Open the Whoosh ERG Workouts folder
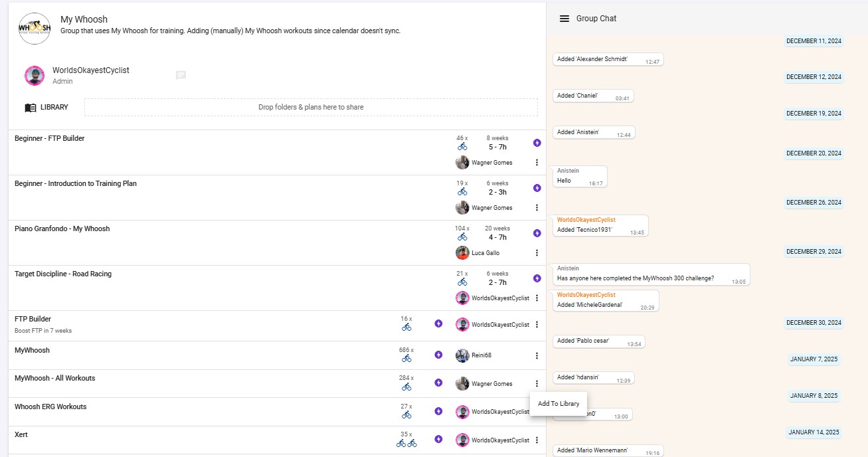 point(50,407)
